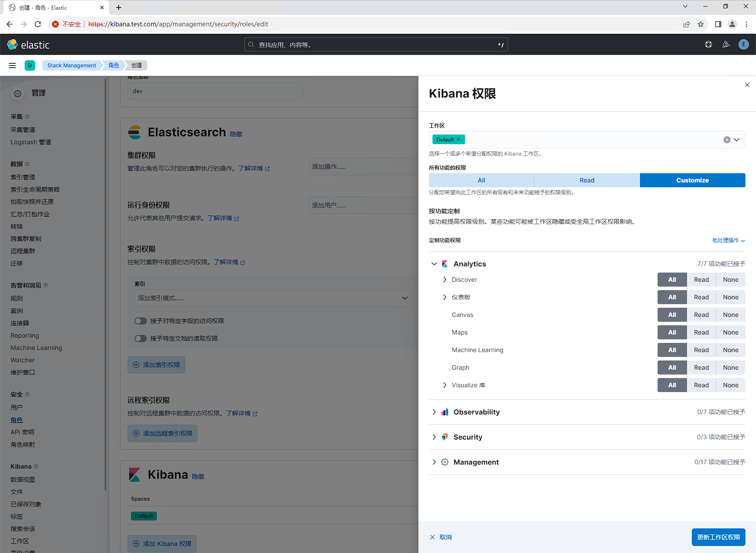Click 添加索引权限 button
This screenshot has height=553, width=756.
156,365
